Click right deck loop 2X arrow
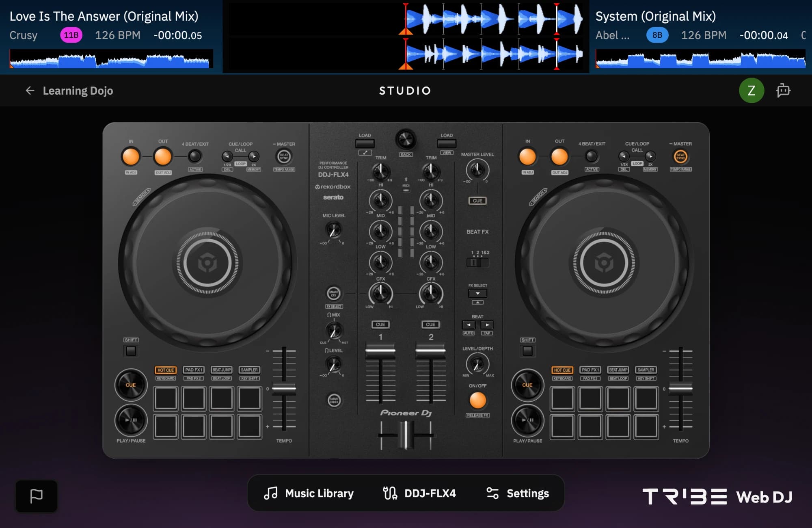Image resolution: width=812 pixels, height=528 pixels. (650, 156)
